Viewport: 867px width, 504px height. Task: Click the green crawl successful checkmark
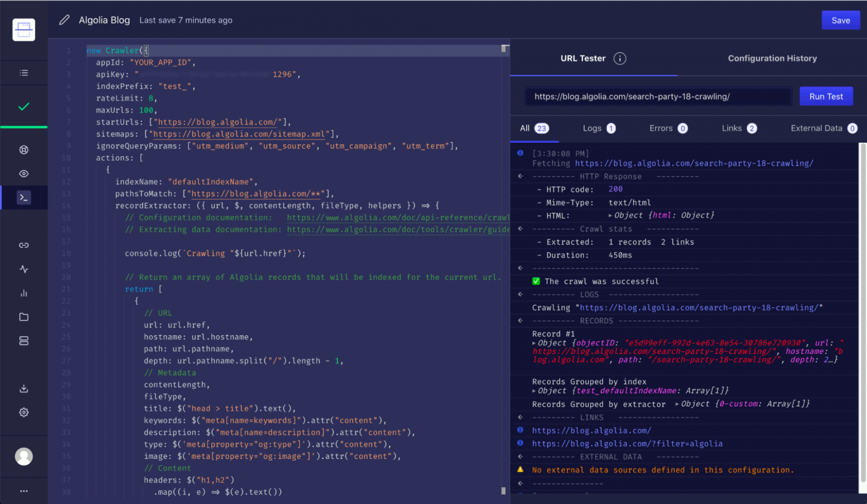pyautogui.click(x=536, y=281)
